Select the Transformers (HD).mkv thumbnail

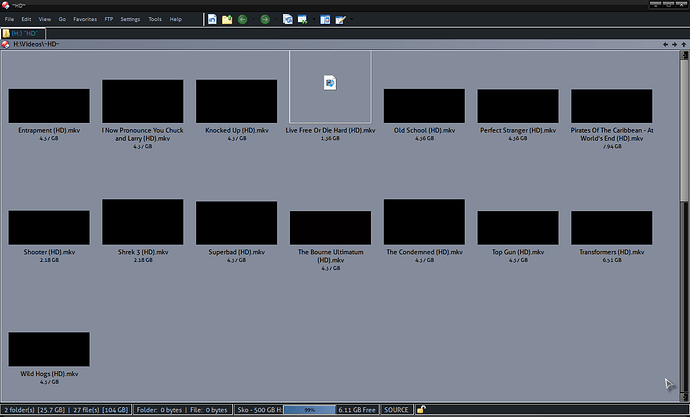click(612, 227)
